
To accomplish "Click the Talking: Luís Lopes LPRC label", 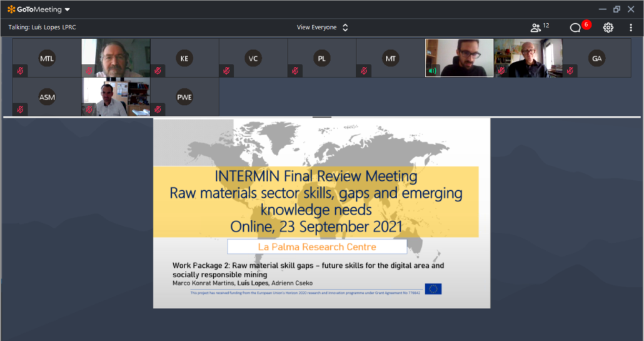I will (x=42, y=28).
